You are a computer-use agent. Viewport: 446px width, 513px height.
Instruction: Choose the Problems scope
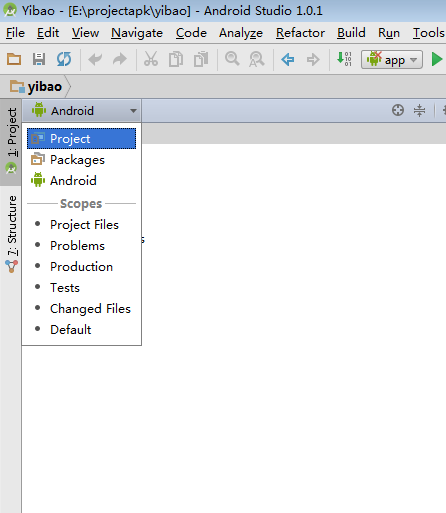(82, 246)
